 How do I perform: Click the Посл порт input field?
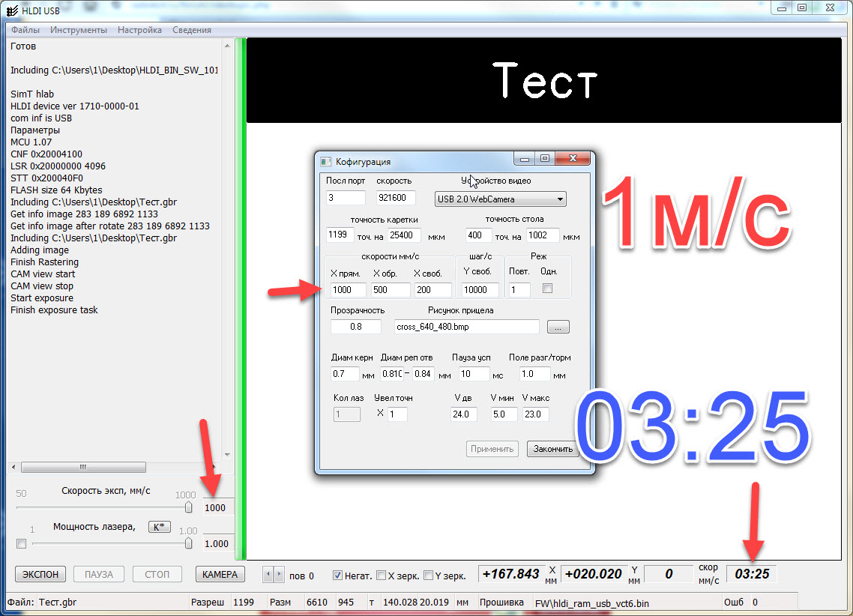346,197
